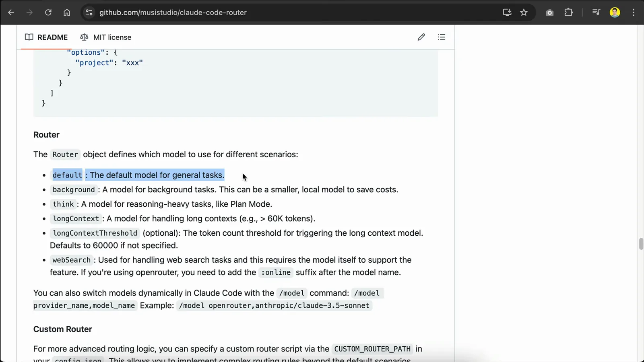
Task: Click the "options": { code line
Action: pyautogui.click(x=92, y=53)
